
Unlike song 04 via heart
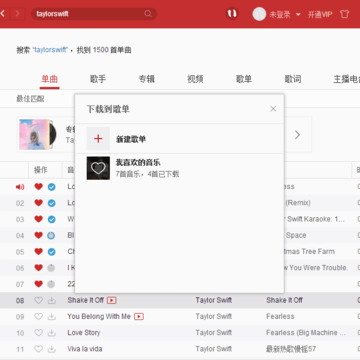click(x=39, y=235)
